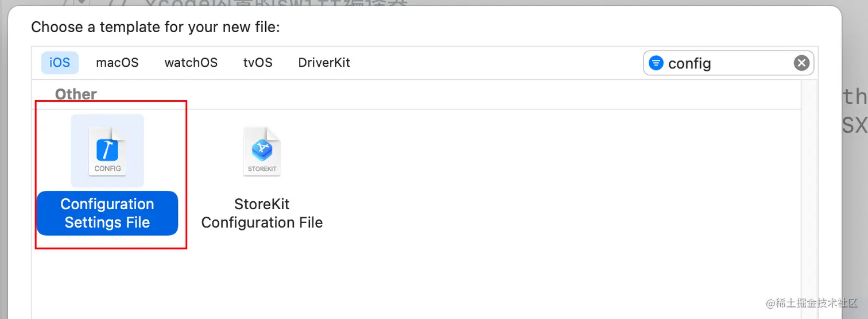This screenshot has height=319, width=868.
Task: Show DriverKit templates tab
Action: coord(324,63)
